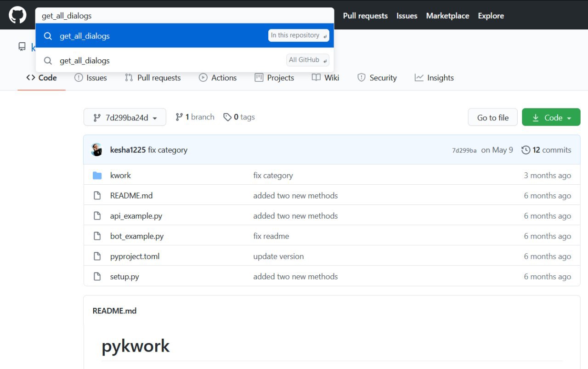Image resolution: width=588 pixels, height=369 pixels.
Task: Click '6 months ago' on the pyproject.toml row
Action: (548, 256)
